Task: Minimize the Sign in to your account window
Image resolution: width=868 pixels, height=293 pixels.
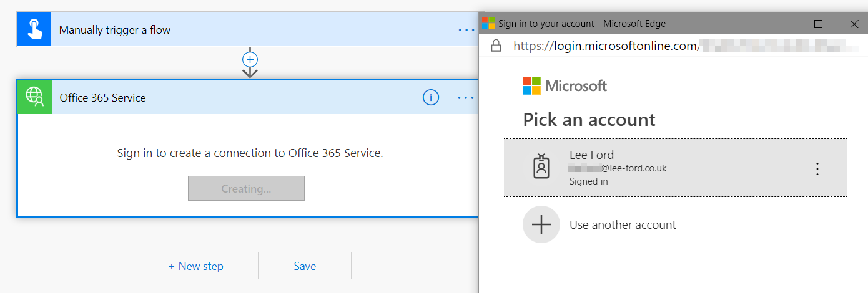Action: tap(782, 24)
